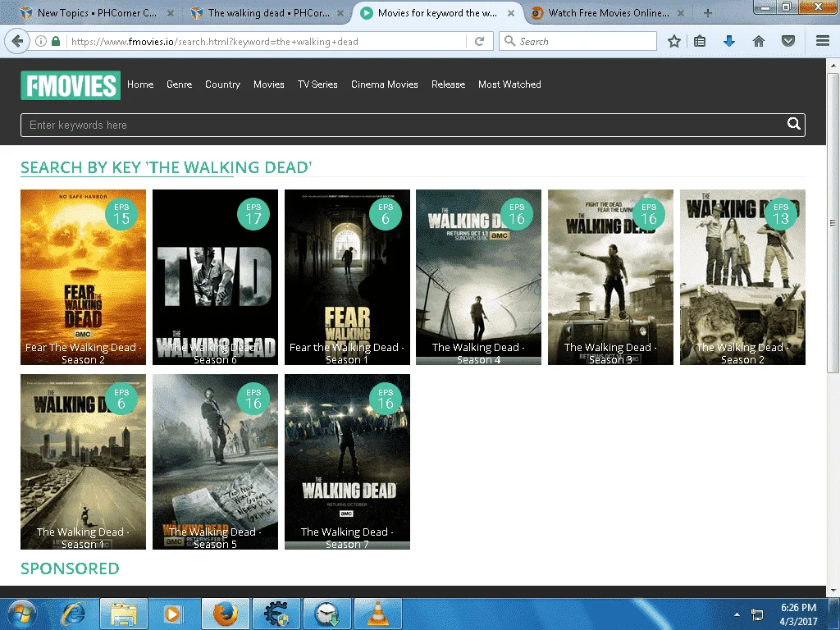
Task: Open The Walking Dead Season 6 poster
Action: click(216, 277)
